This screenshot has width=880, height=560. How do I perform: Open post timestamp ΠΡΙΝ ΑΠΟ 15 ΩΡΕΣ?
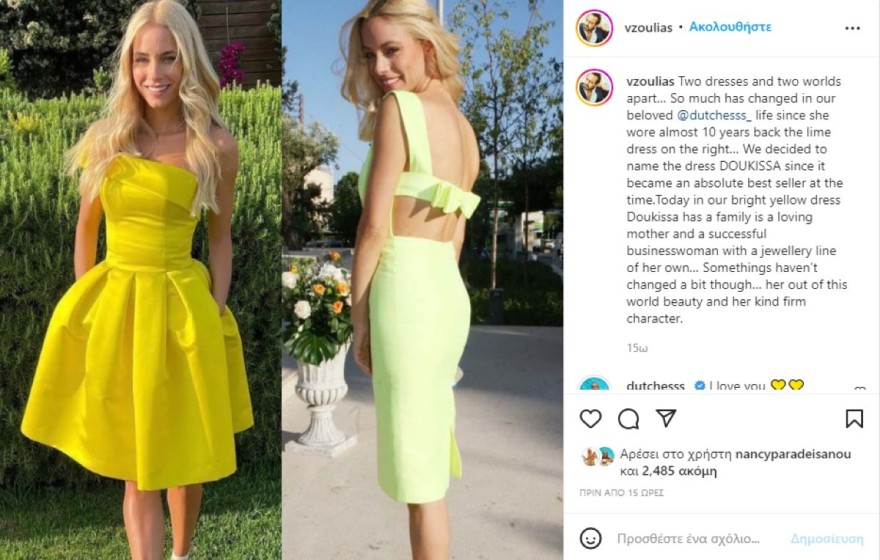621,493
